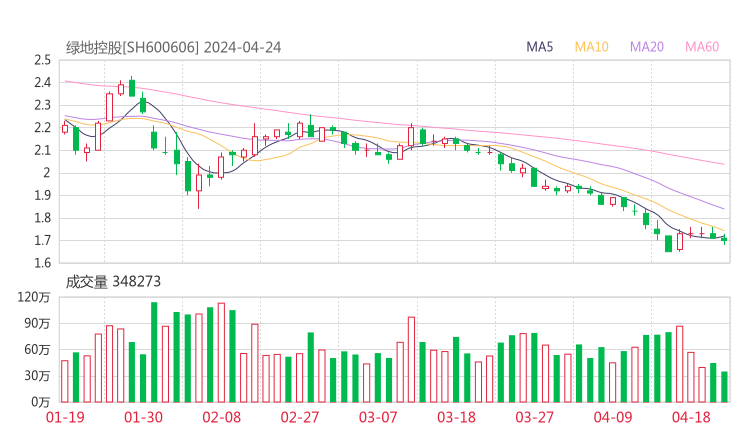Click the MA20 legend label
Screen dimensions: 740x440
(647, 47)
